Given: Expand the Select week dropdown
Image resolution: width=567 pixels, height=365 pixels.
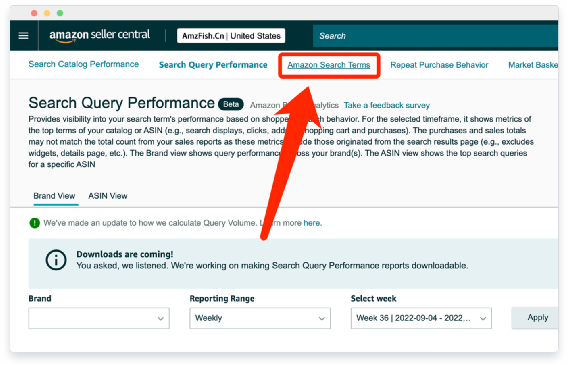Looking at the screenshot, I should click(421, 318).
